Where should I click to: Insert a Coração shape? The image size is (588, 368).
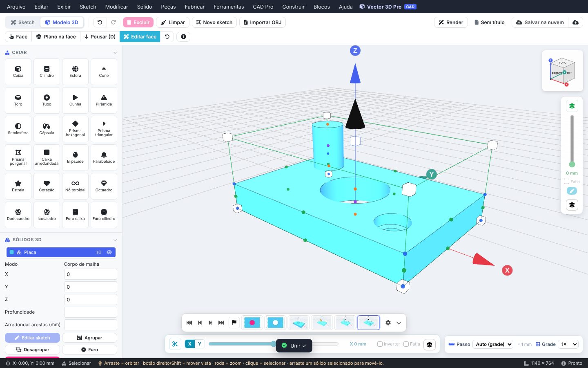(47, 186)
